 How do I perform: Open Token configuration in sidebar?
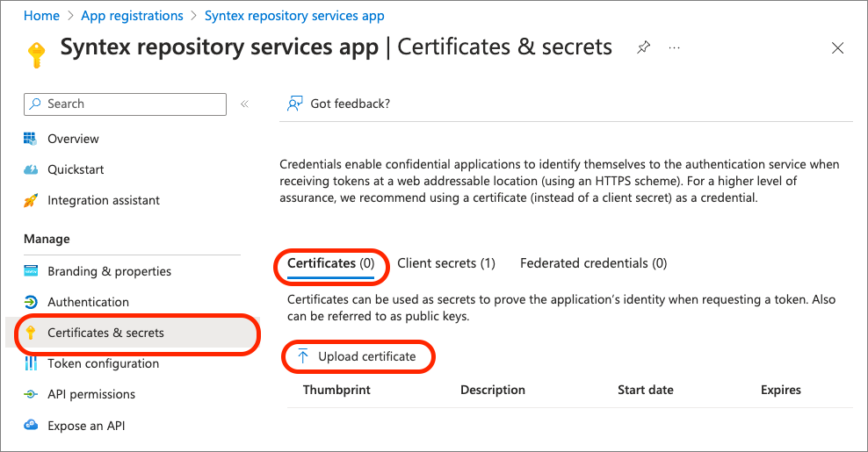104,363
